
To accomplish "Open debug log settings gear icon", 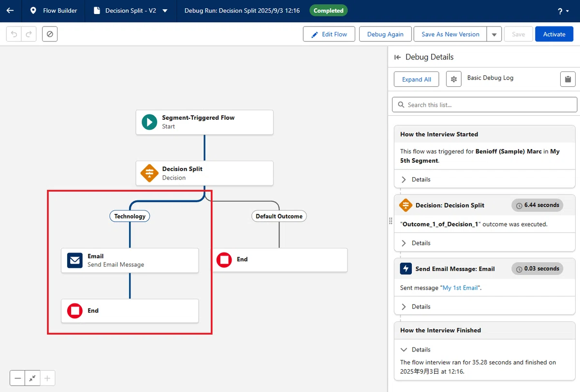I will (453, 79).
